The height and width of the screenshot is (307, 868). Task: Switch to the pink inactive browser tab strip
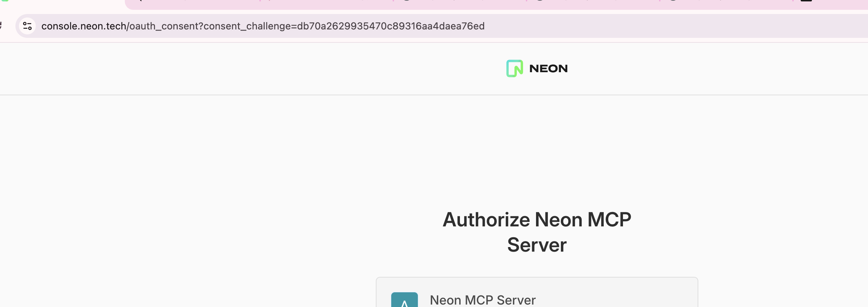point(496,4)
